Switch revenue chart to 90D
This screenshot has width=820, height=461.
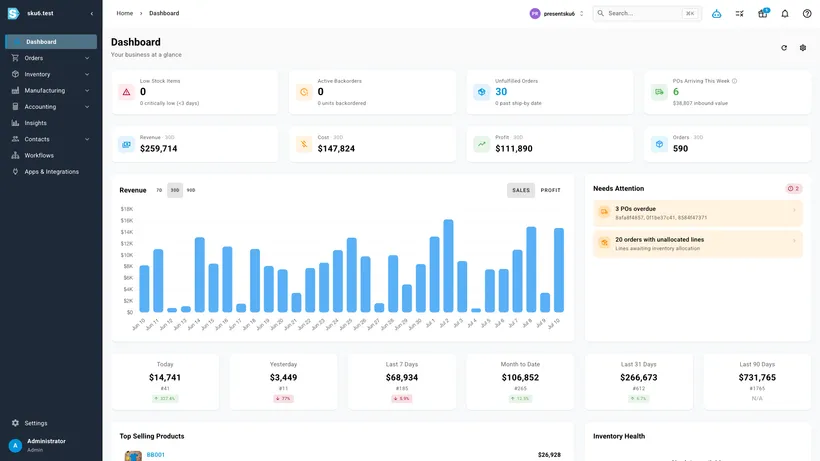(191, 190)
